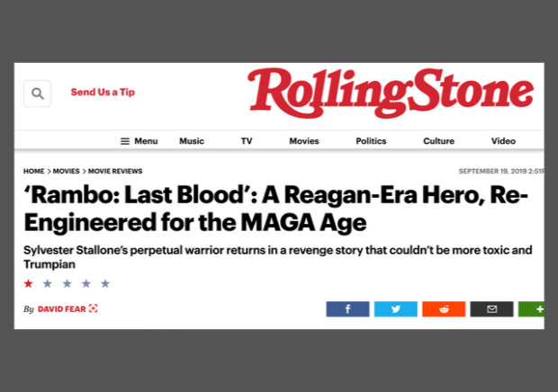Open MOVIE REVIEWS breadcrumb link

pyautogui.click(x=115, y=172)
